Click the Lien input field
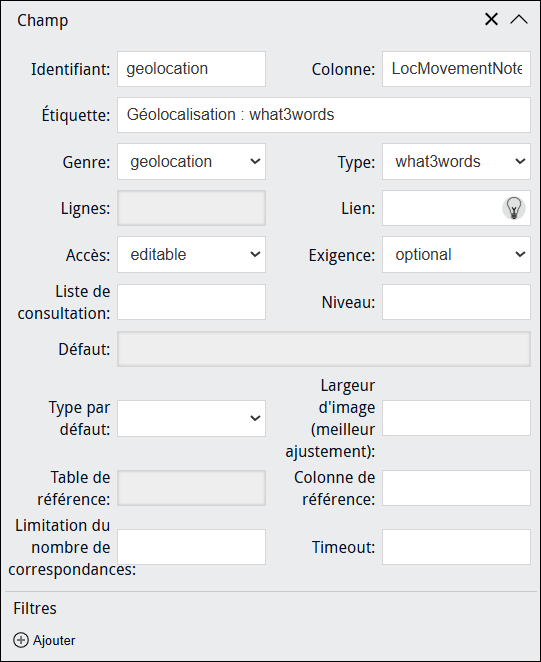The width and height of the screenshot is (541, 662). tap(456, 208)
